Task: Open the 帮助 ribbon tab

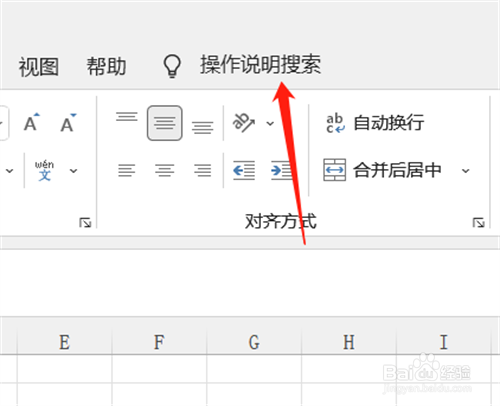Action: [106, 66]
